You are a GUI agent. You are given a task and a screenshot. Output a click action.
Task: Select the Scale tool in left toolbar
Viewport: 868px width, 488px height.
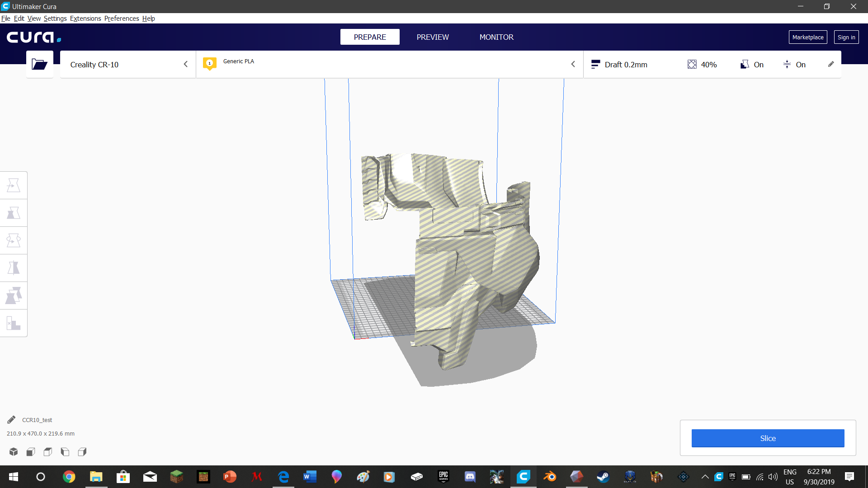click(x=14, y=213)
